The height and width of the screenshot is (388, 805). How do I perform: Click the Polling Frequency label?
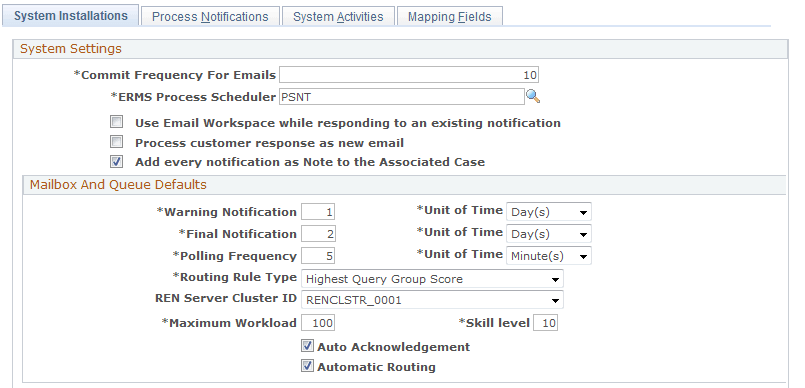point(235,256)
